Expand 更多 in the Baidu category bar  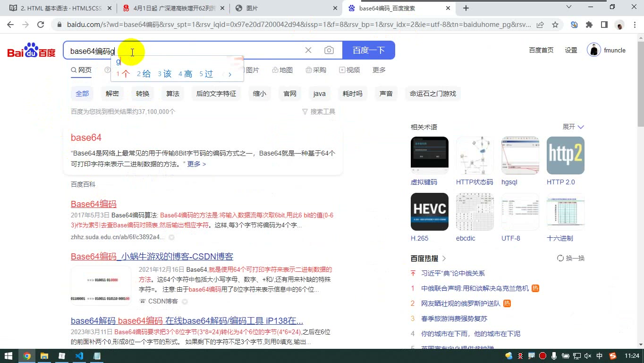[379, 70]
